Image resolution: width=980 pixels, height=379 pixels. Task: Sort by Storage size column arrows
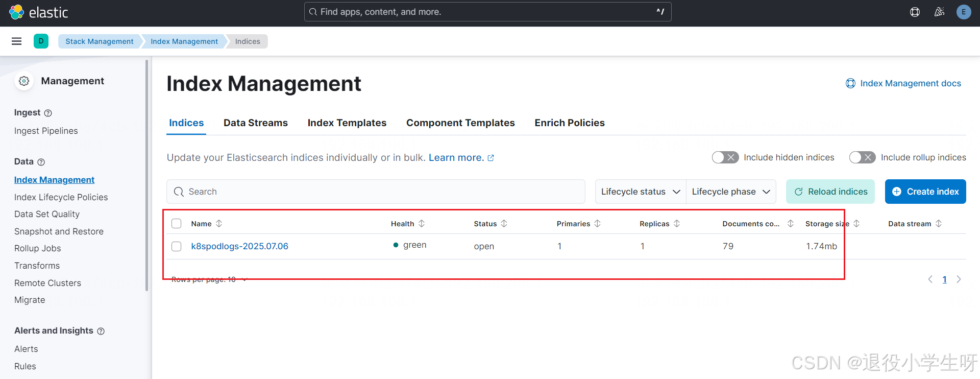point(856,224)
